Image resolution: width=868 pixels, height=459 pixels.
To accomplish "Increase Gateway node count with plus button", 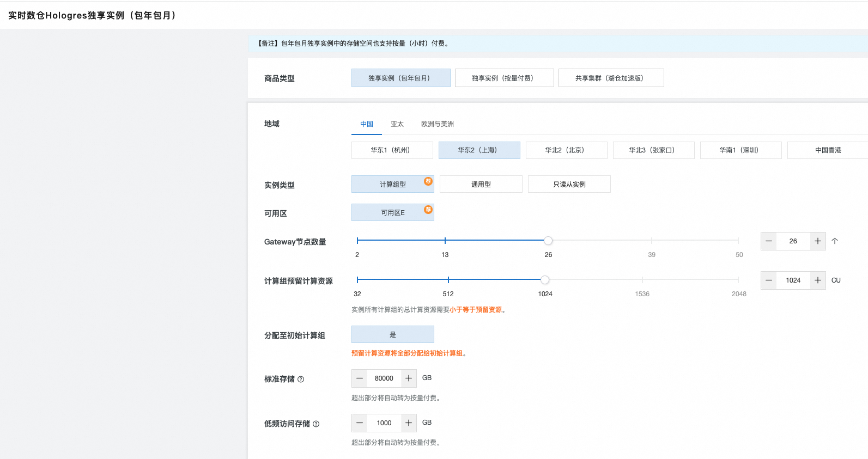I will (818, 241).
